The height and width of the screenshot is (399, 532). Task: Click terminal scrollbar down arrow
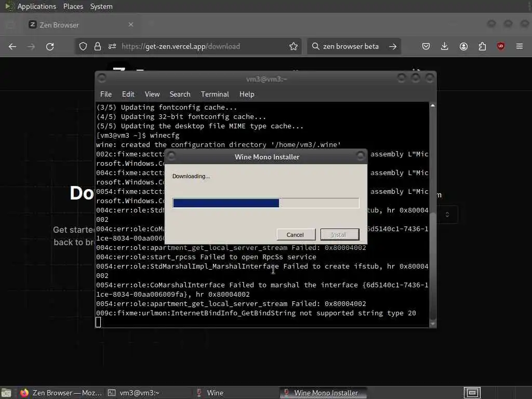(433, 324)
